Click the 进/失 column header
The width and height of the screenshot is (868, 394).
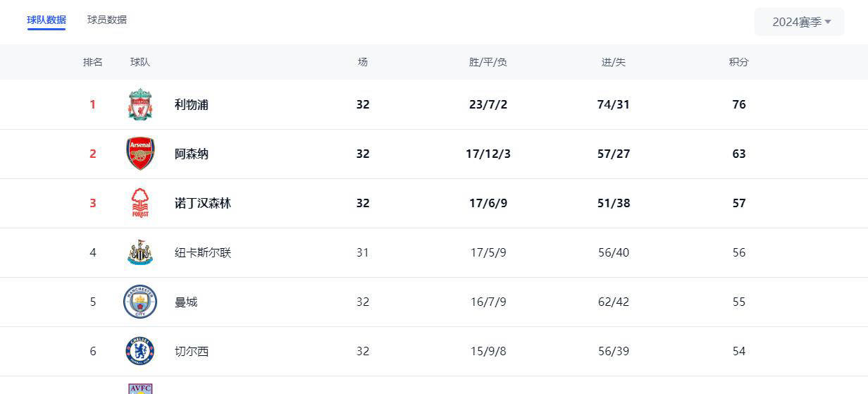pos(613,62)
